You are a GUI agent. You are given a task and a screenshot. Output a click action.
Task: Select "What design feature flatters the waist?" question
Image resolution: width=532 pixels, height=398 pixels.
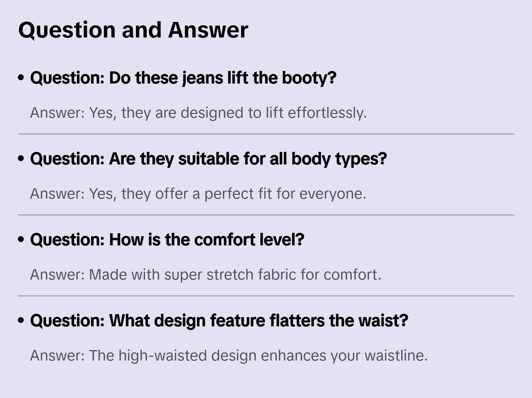click(219, 321)
